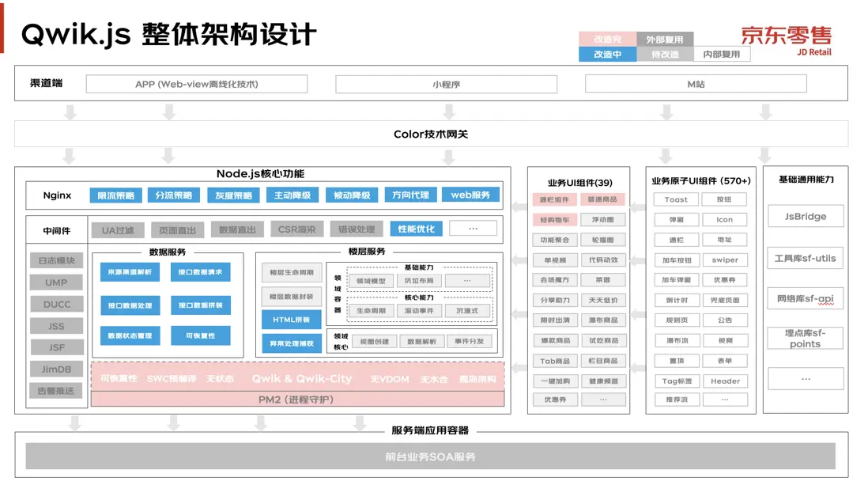
Task: Click the 前台业务SOA服务 bar
Action: tap(431, 457)
